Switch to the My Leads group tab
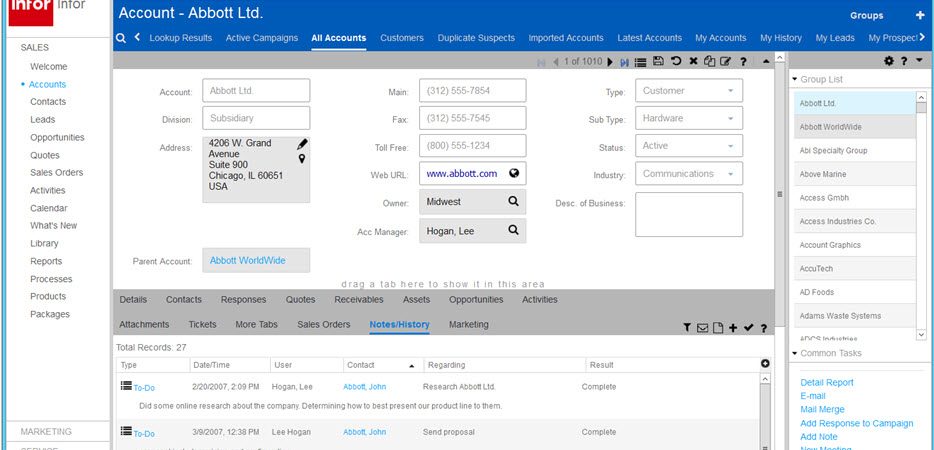Image resolution: width=934 pixels, height=450 pixels. [x=835, y=38]
